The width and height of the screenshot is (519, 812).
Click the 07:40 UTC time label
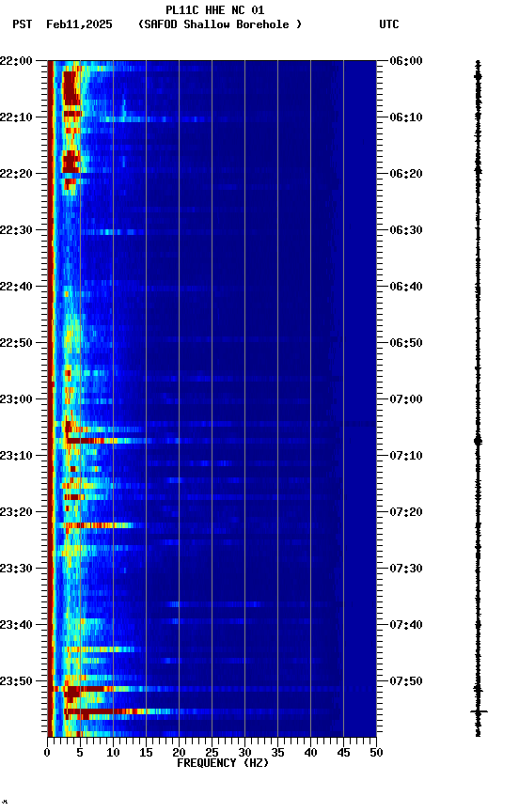click(x=406, y=625)
